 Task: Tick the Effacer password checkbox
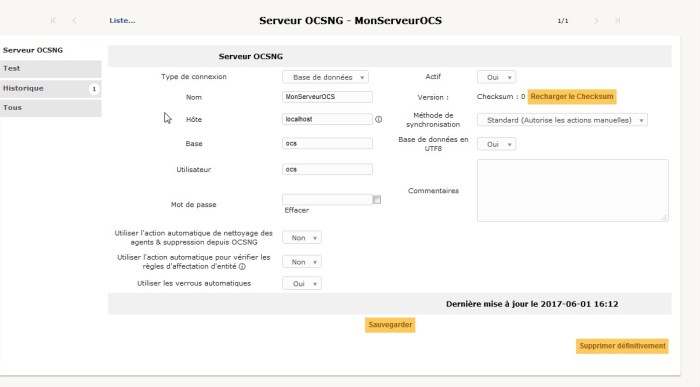pos(377,200)
